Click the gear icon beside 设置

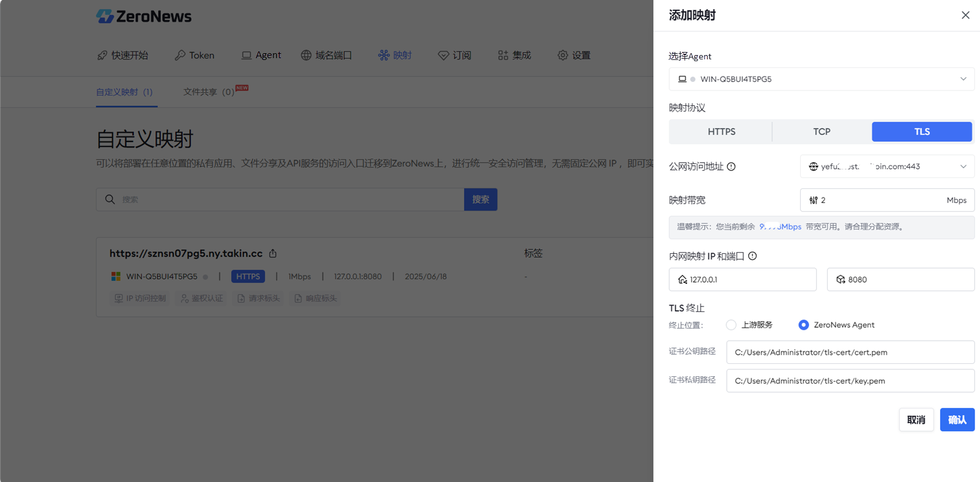[x=563, y=55]
